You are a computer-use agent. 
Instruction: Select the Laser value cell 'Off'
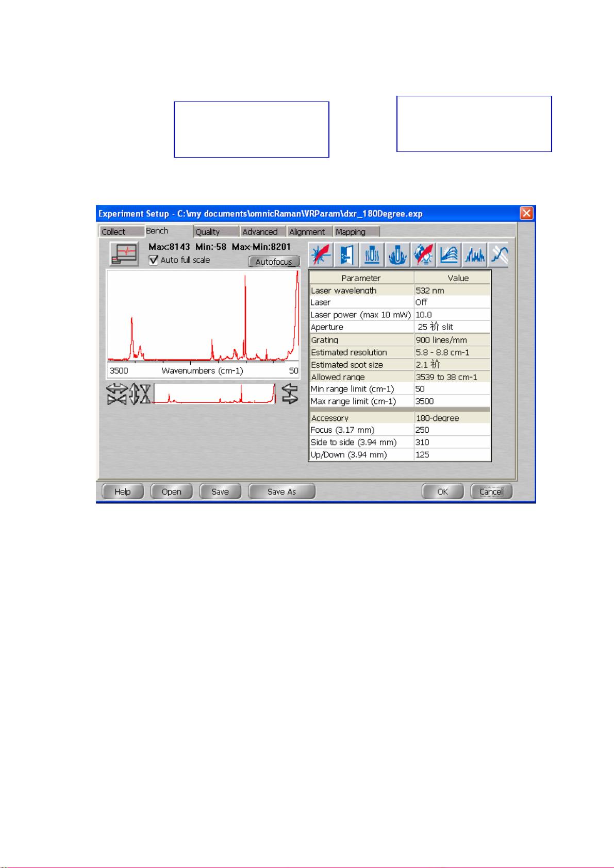452,302
